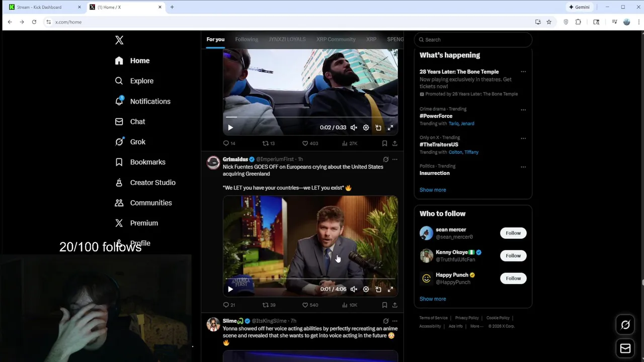Enter fullscreen on the 4:06 video

pyautogui.click(x=390, y=289)
